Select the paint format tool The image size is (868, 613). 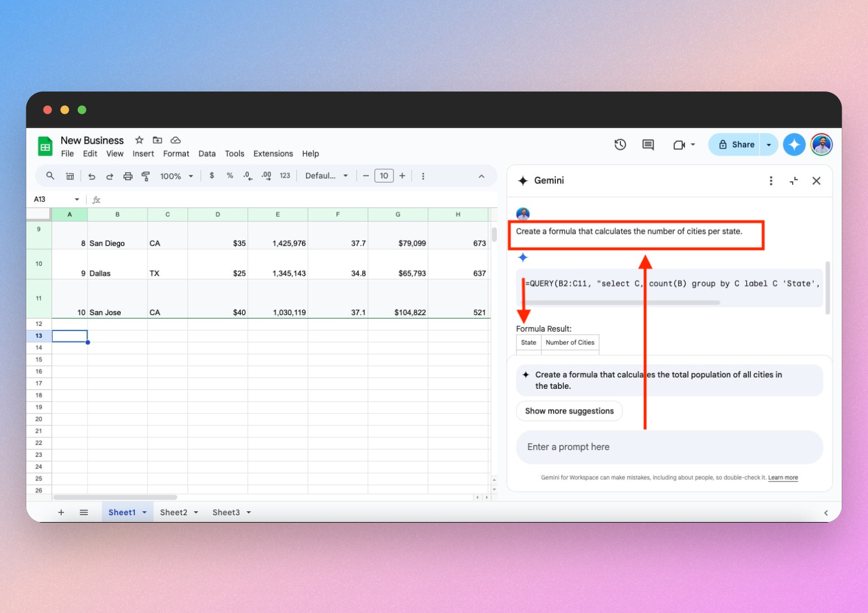(x=146, y=176)
